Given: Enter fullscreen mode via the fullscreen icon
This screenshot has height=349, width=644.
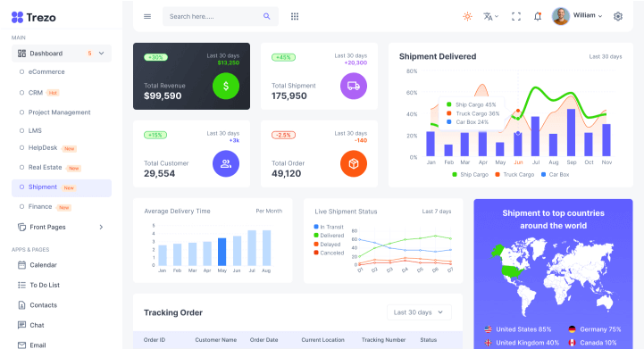Looking at the screenshot, I should tap(516, 16).
